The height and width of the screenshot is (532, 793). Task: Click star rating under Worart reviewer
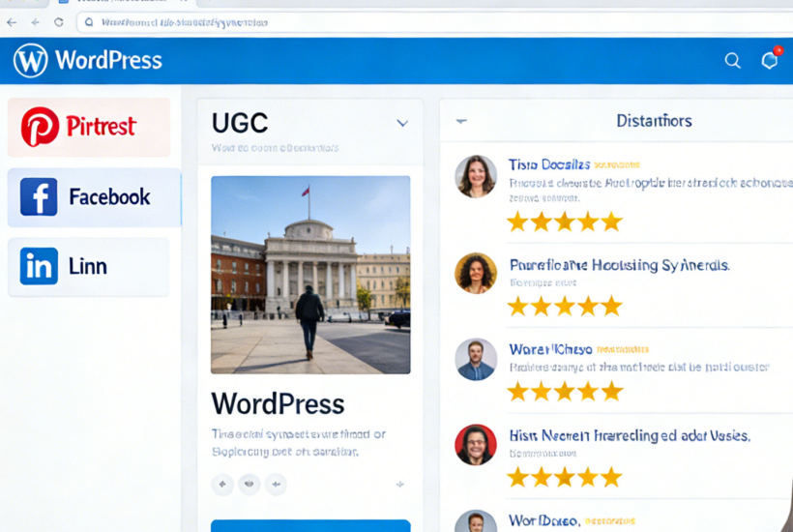pos(564,391)
